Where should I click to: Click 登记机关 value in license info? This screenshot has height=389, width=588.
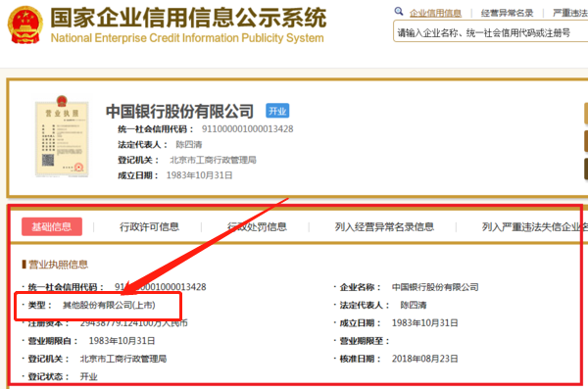click(x=123, y=359)
